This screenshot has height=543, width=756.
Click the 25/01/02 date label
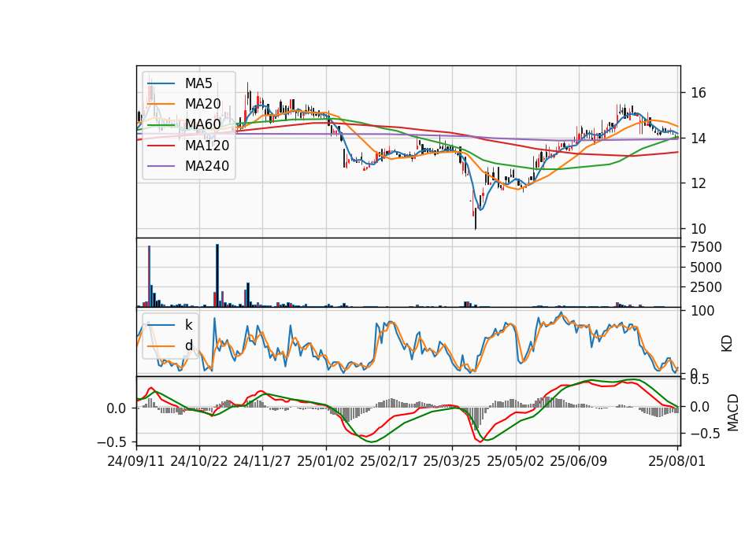click(325, 461)
